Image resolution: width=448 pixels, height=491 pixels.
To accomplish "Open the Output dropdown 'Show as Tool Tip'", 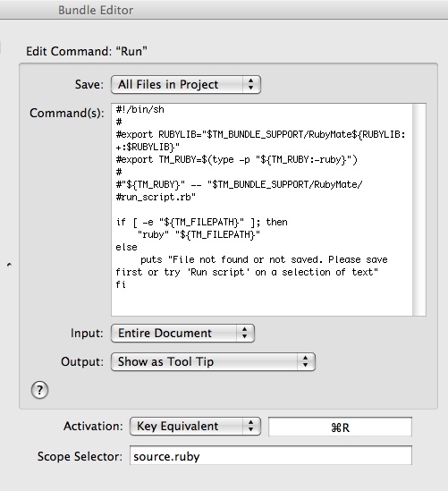I will [213, 362].
